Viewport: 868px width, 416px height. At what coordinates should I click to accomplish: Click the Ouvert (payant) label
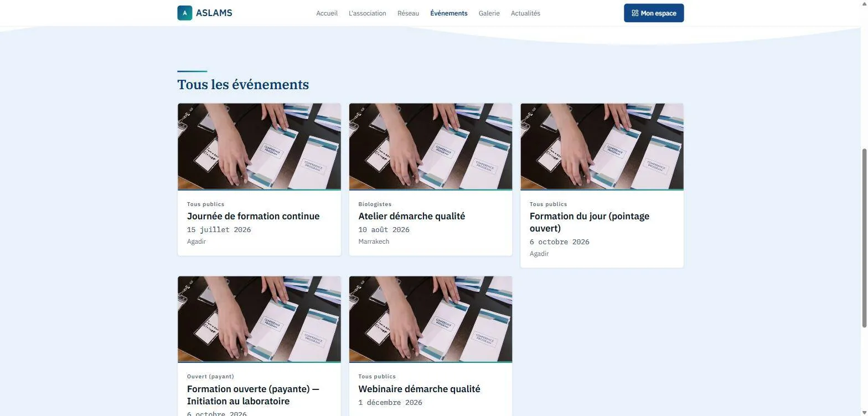pos(210,377)
